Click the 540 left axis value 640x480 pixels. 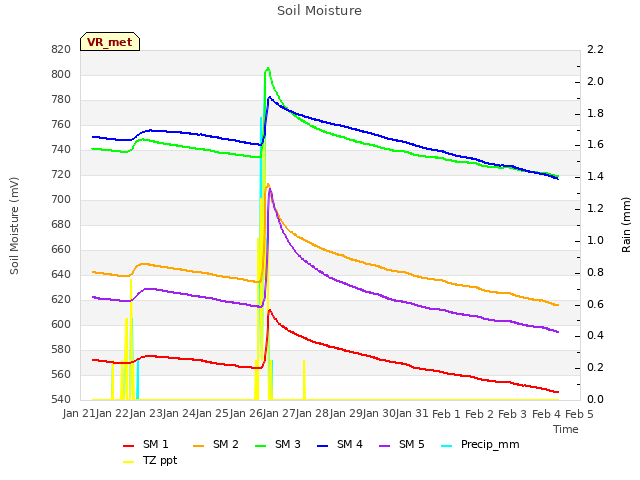[61, 399]
